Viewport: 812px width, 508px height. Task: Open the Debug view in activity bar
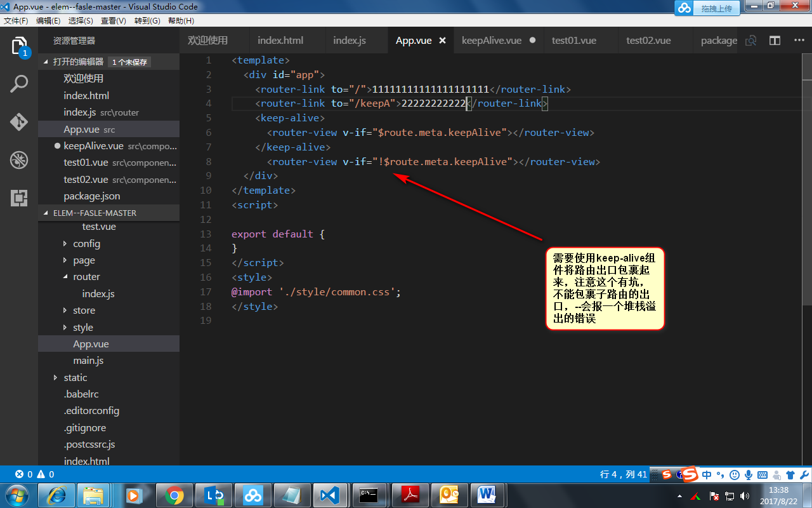pyautogui.click(x=19, y=160)
